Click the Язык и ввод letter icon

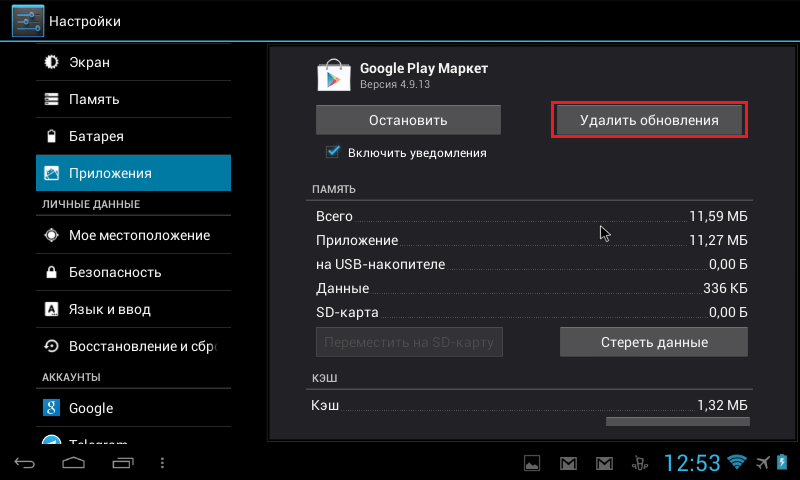click(x=51, y=309)
